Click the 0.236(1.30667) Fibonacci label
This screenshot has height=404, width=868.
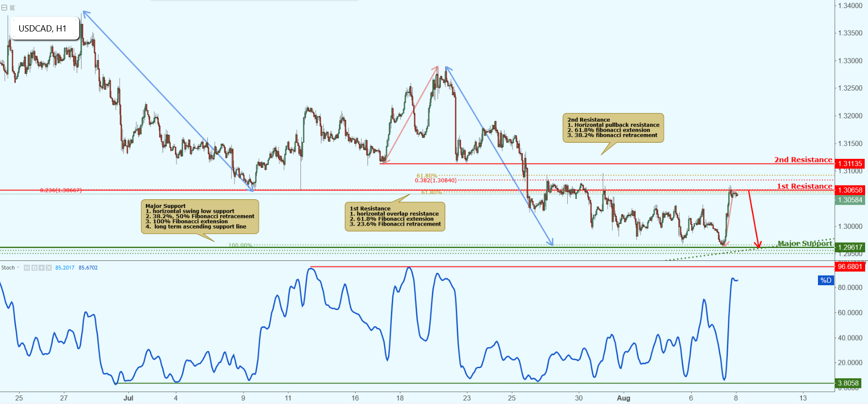pos(61,190)
